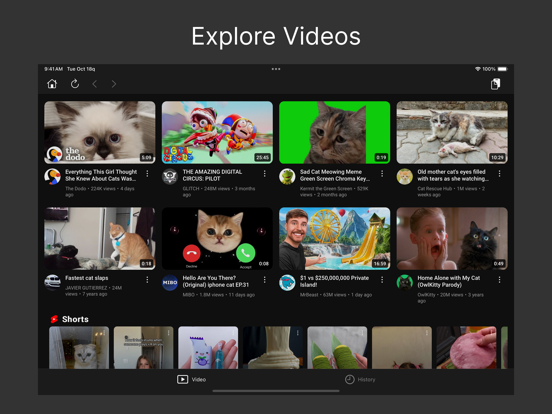Image resolution: width=552 pixels, height=414 pixels.
Task: Open options for Sad Cat Meowing video
Action: click(382, 174)
